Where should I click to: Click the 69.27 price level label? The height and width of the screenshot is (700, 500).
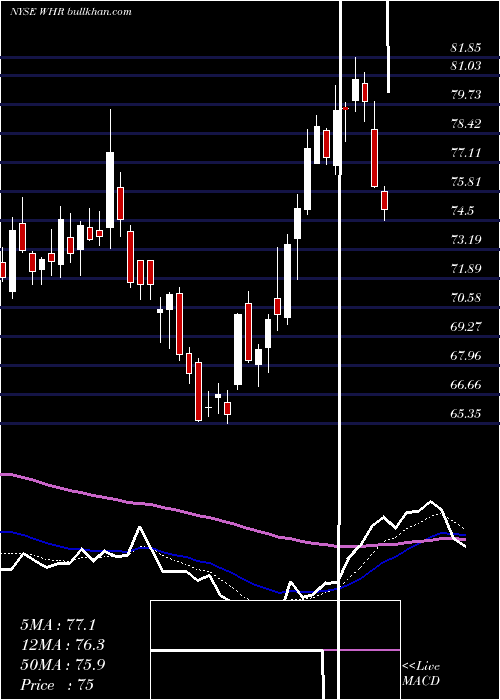(466, 327)
